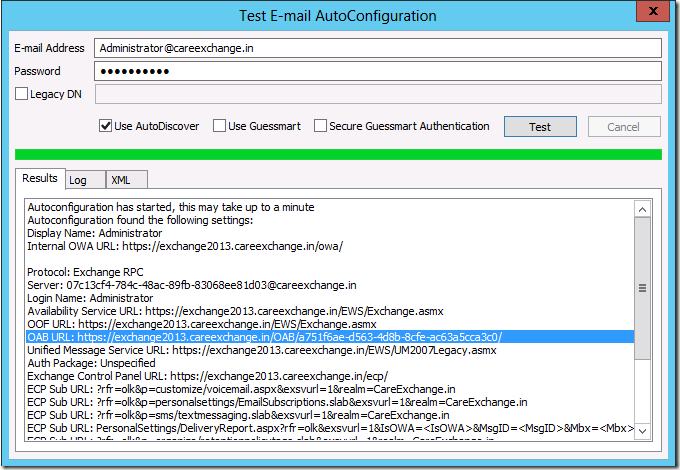This screenshot has height=470, width=680.
Task: Enable Secure Guessmart Authentication checkbox
Action: tap(320, 126)
